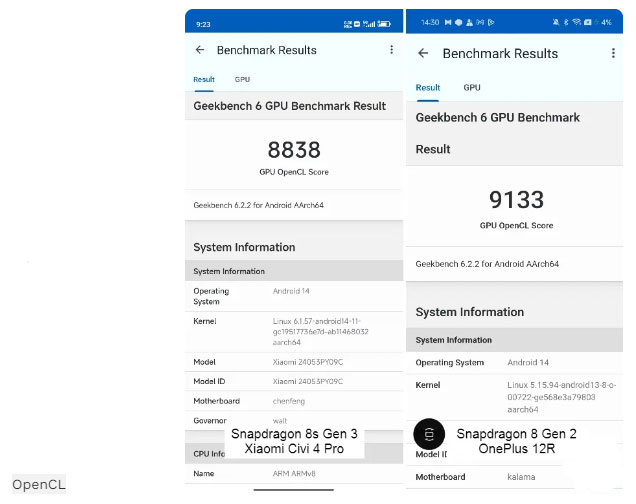Click 'Operating System' label on right screen
Viewport: 636px width, 504px height.
click(449, 362)
